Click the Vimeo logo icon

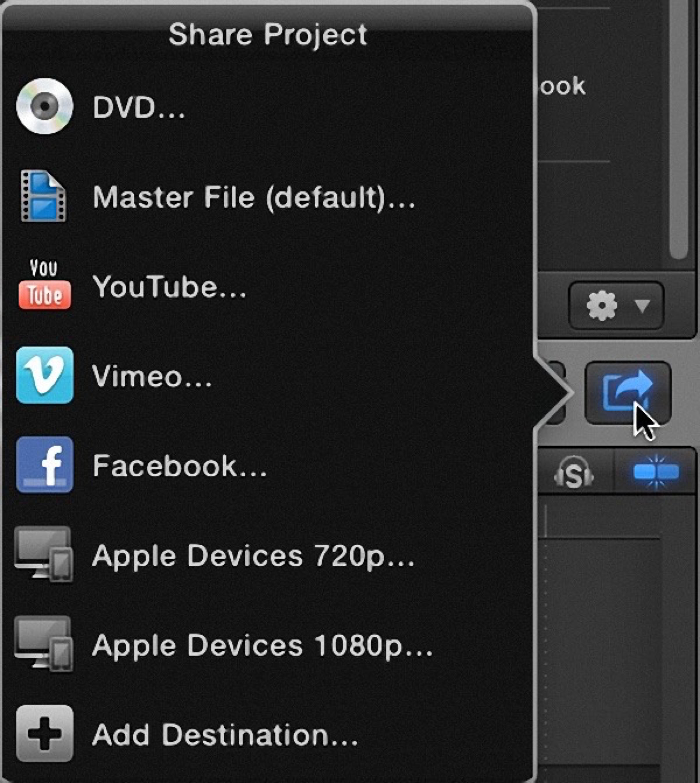click(x=44, y=375)
